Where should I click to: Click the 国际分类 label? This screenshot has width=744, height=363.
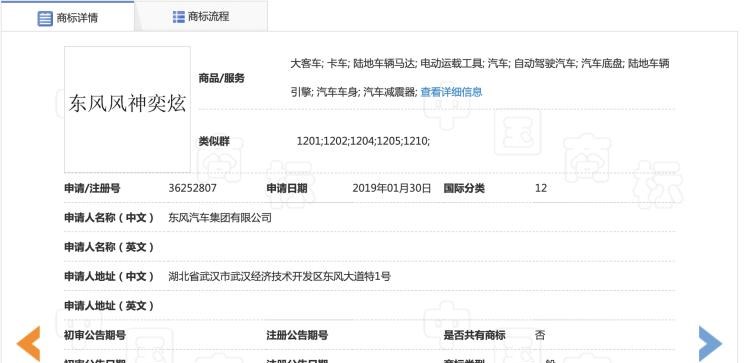click(x=464, y=188)
